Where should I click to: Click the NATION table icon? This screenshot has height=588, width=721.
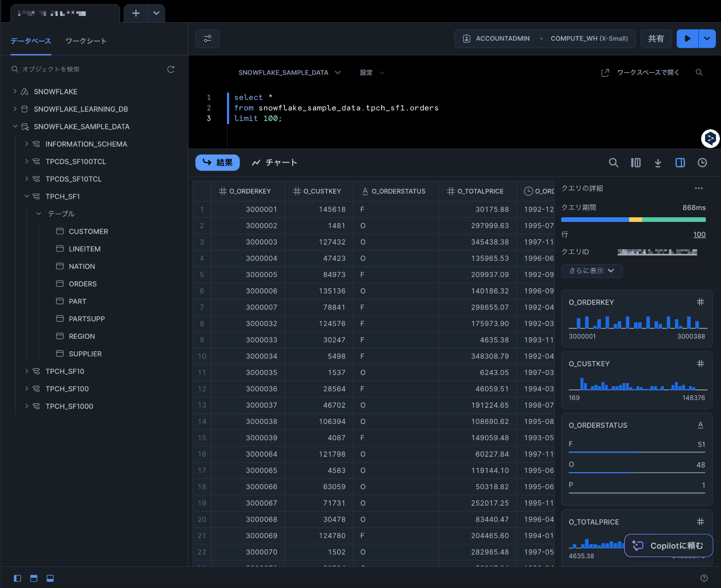(60, 266)
